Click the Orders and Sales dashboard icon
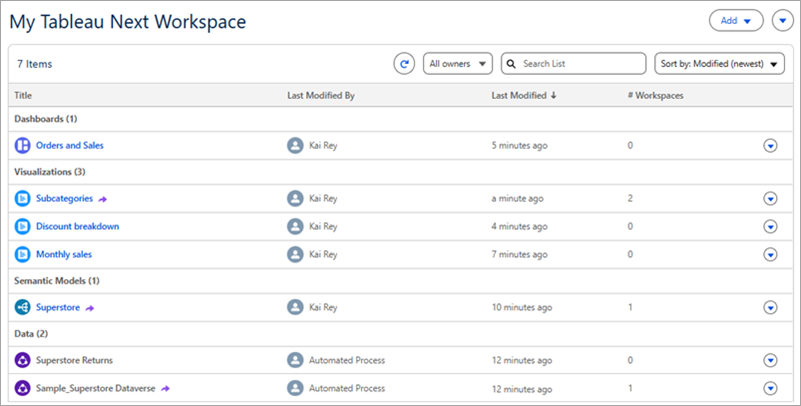 coord(23,146)
